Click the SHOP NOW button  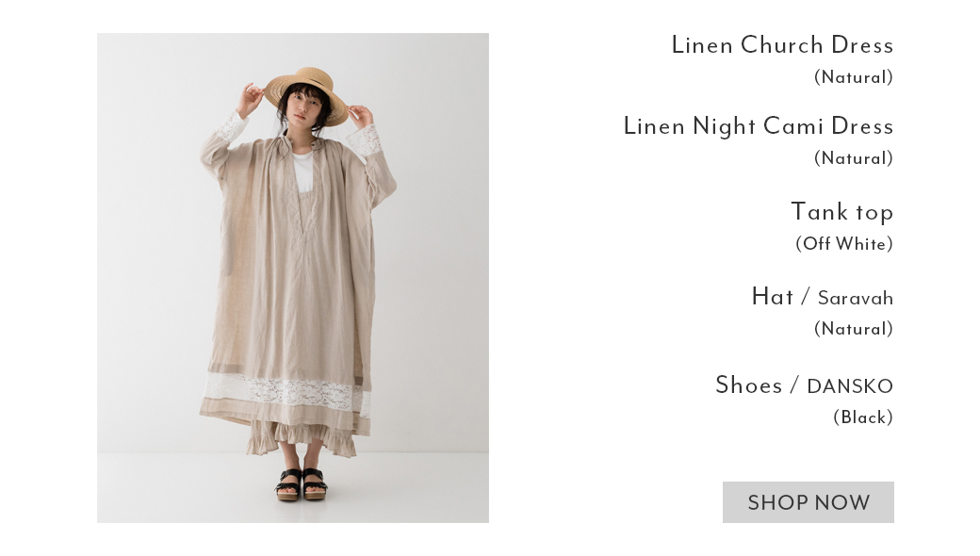coord(808,502)
